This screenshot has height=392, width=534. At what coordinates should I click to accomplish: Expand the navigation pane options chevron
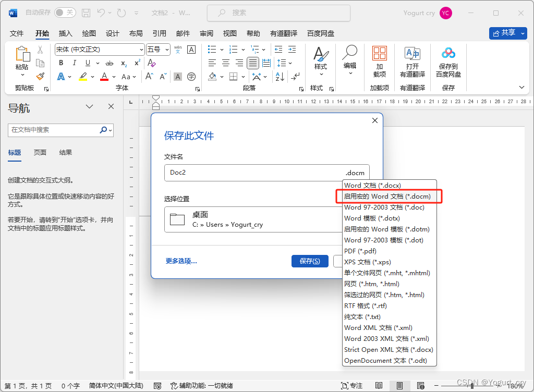(89, 106)
